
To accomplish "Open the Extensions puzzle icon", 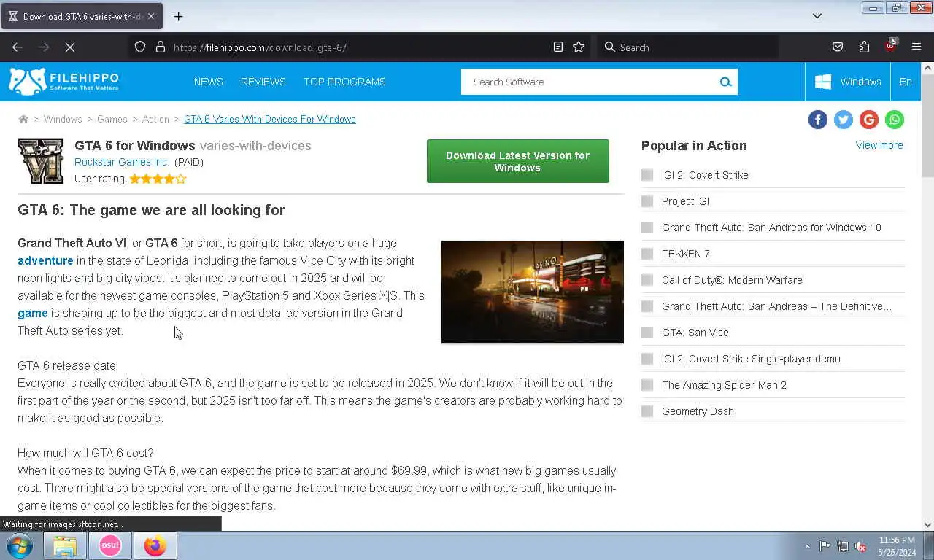I will click(x=864, y=47).
